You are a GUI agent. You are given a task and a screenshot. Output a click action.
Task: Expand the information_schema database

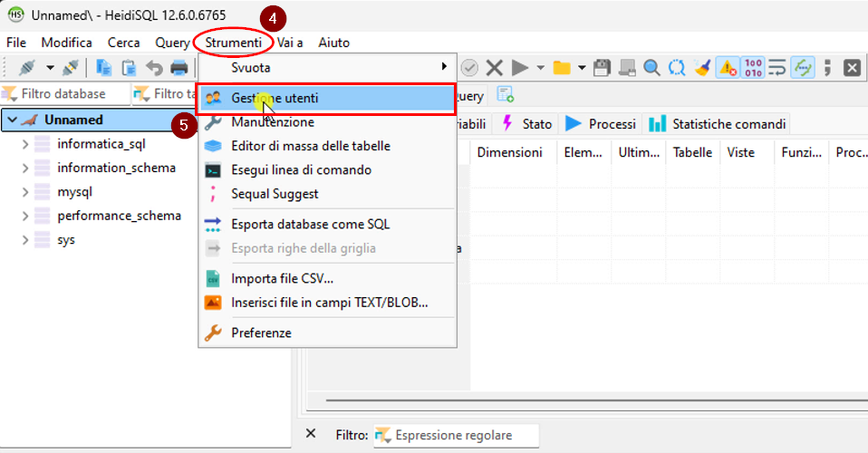(x=24, y=169)
